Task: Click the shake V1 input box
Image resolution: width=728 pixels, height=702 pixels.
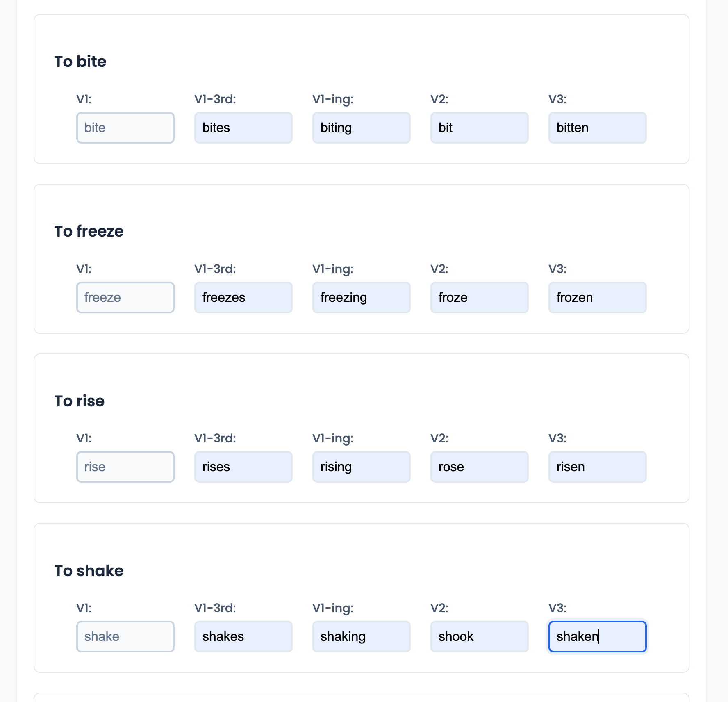Action: point(125,636)
